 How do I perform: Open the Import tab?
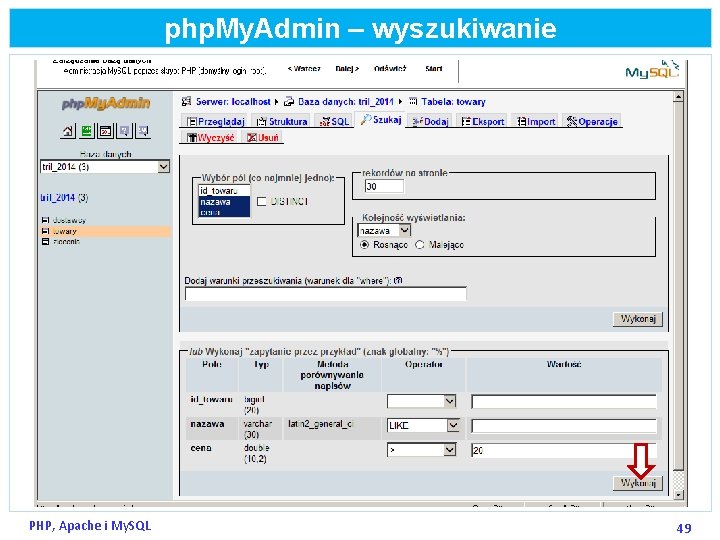point(535,122)
